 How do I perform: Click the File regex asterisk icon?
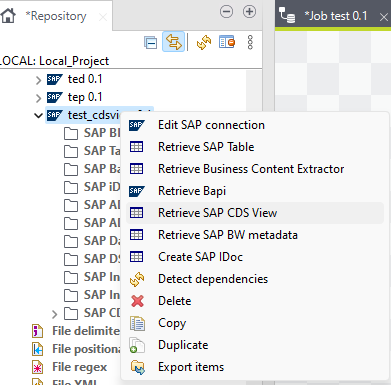click(37, 367)
